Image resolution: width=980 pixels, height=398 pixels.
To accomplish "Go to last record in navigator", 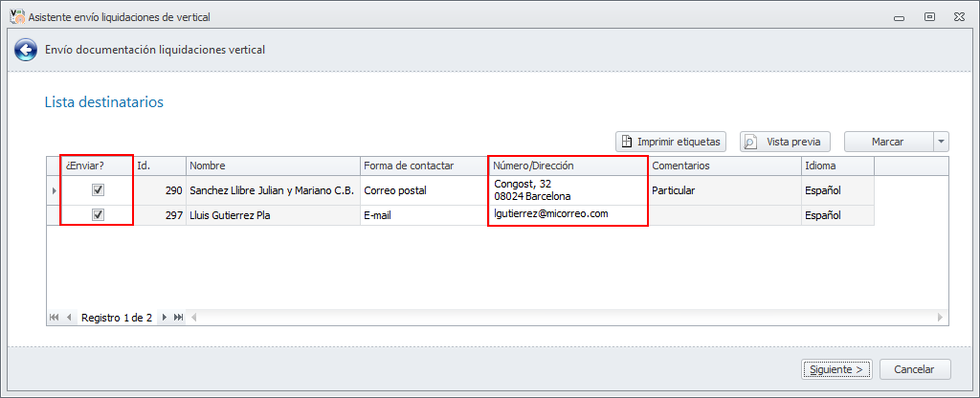I will tap(179, 318).
